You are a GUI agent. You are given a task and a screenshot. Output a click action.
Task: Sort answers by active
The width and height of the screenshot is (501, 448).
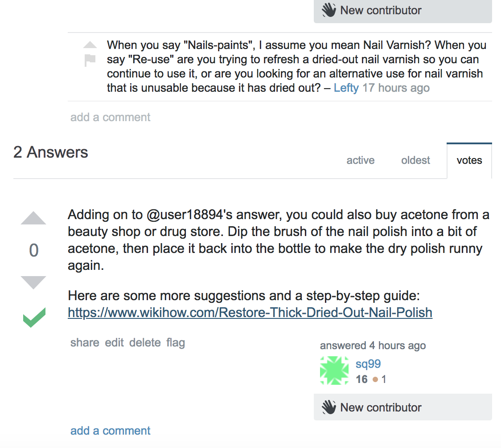click(361, 160)
